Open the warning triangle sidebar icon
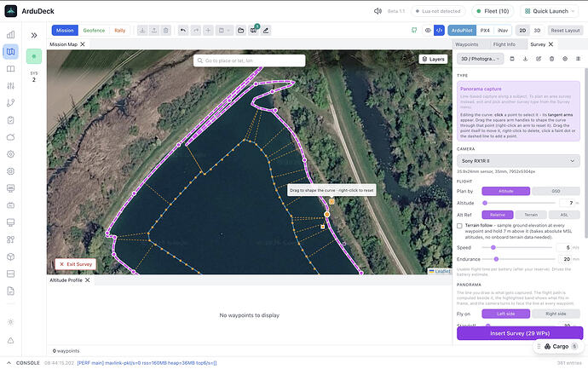This screenshot has width=588, height=369. tap(10, 341)
